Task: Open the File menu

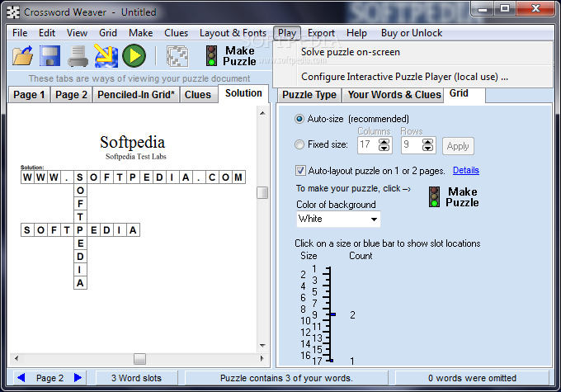Action: point(20,33)
